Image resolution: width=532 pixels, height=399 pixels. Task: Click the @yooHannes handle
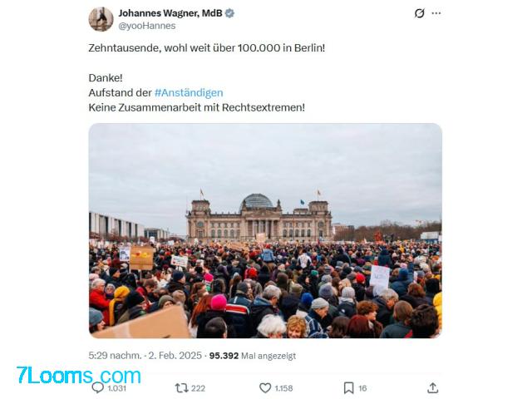pos(146,26)
